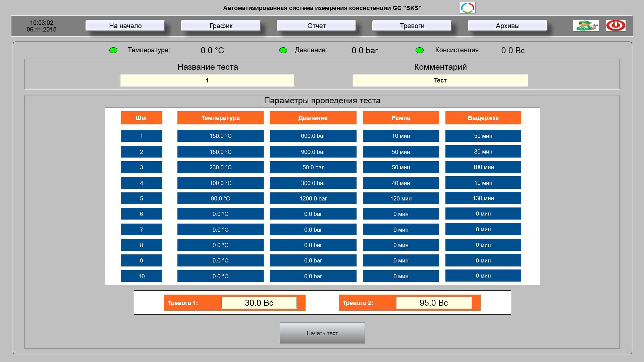The image size is (644, 362).
Task: Open the Отчет report screen
Action: 316,25
